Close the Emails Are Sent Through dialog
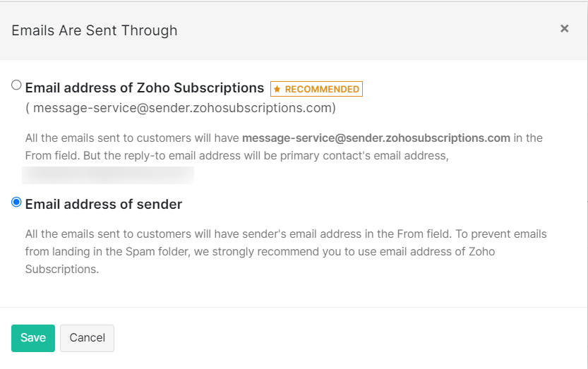Viewport: 588px width, 369px height. 564,29
